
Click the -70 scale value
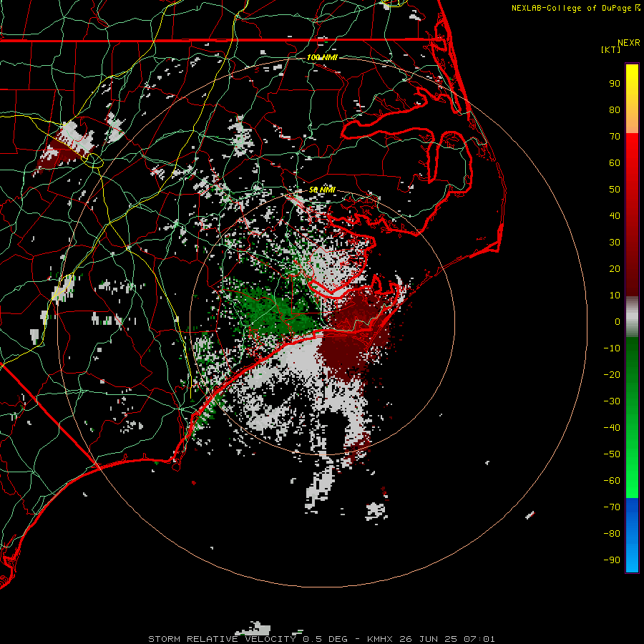612,507
